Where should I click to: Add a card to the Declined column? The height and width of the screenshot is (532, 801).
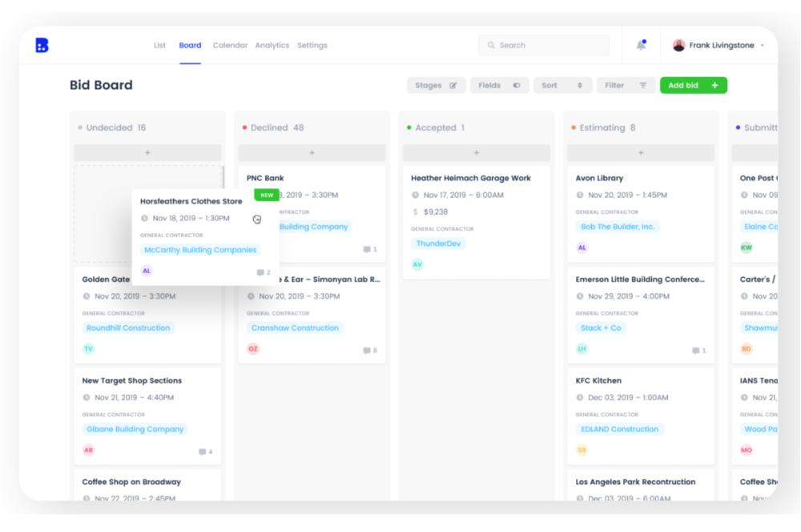pos(312,153)
